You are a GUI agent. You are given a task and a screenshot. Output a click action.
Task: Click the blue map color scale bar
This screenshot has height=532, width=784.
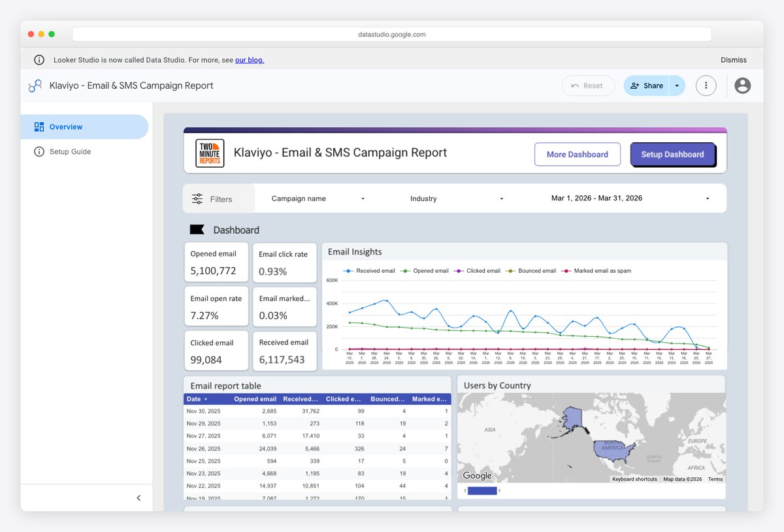click(482, 491)
